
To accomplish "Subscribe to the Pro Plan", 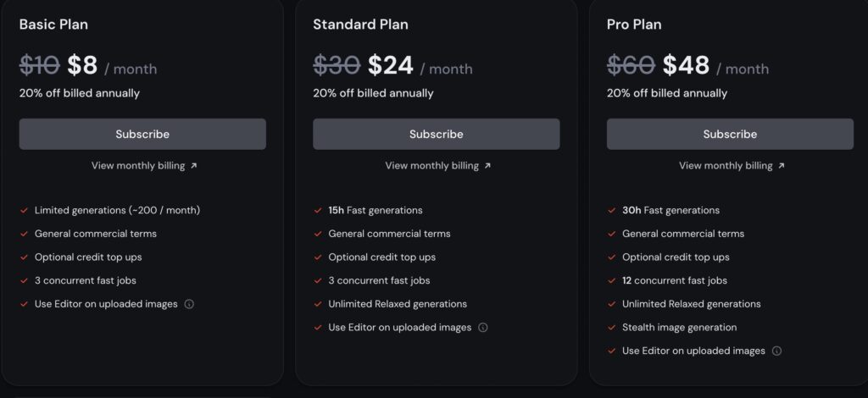I will (730, 134).
